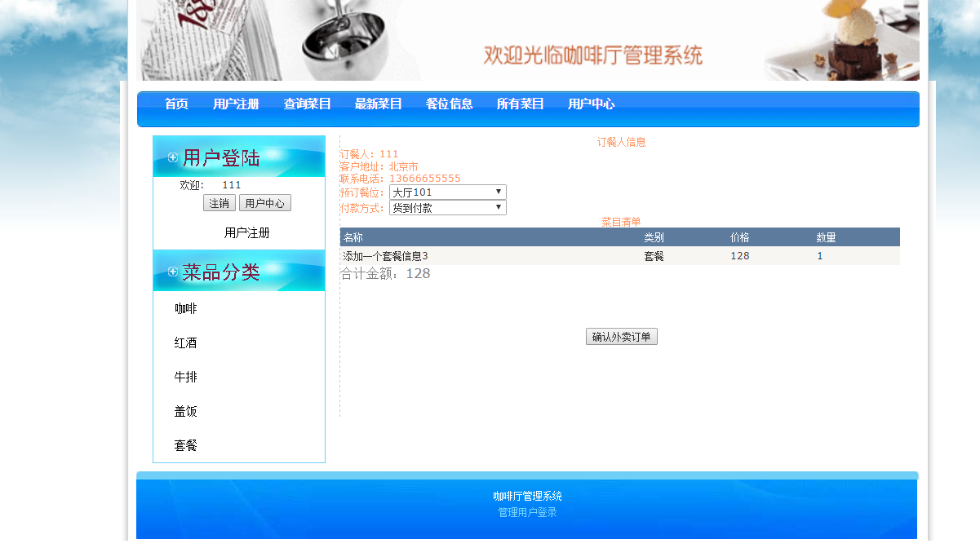
Task: Click the 客户地址 北京市 line
Action: 379,166
